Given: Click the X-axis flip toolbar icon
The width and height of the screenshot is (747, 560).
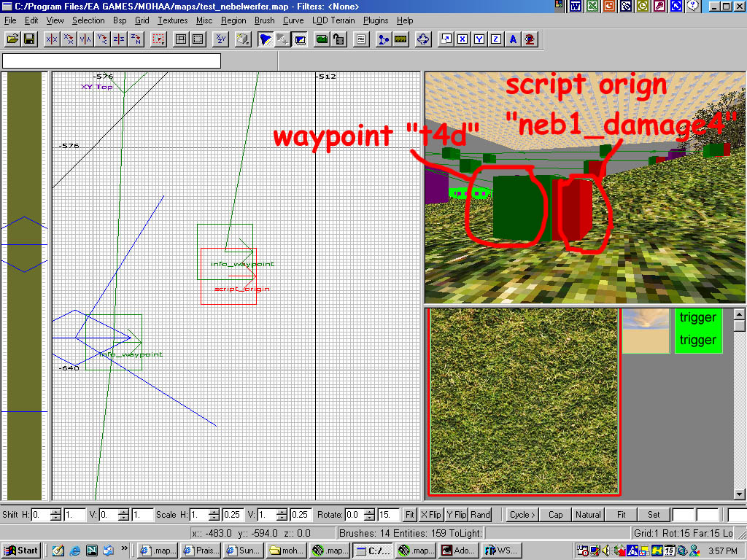Looking at the screenshot, I should coord(53,39).
